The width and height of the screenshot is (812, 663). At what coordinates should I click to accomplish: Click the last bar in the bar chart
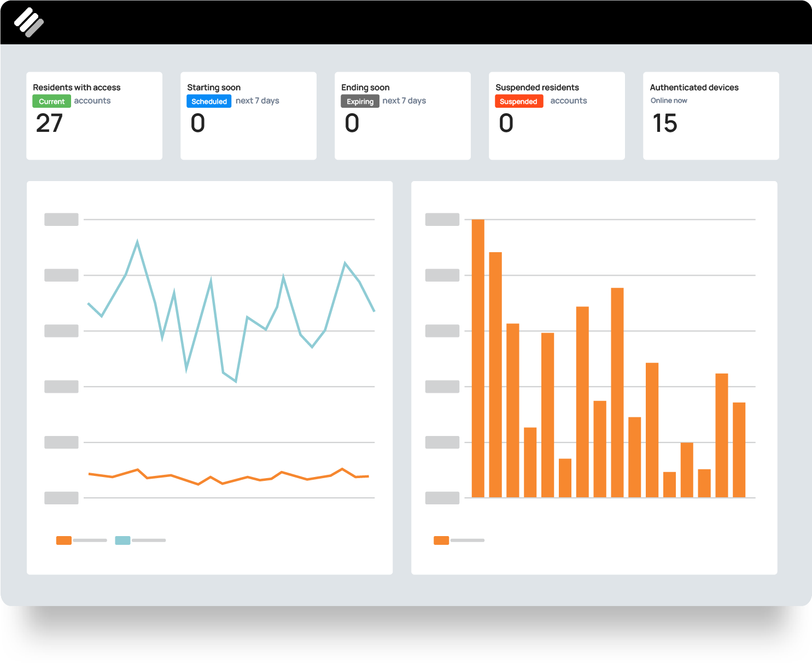tap(739, 450)
